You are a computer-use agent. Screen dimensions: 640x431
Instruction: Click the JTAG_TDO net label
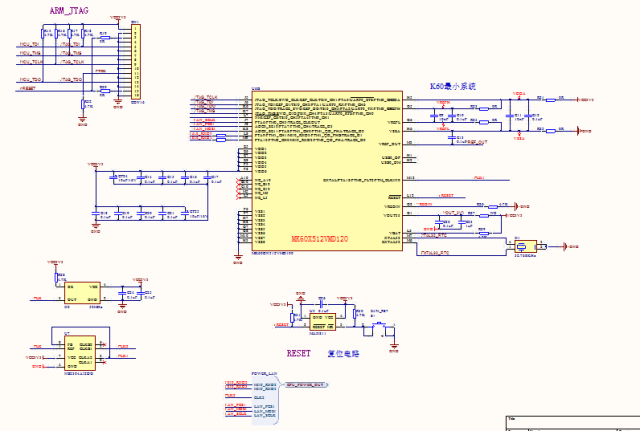[71, 80]
